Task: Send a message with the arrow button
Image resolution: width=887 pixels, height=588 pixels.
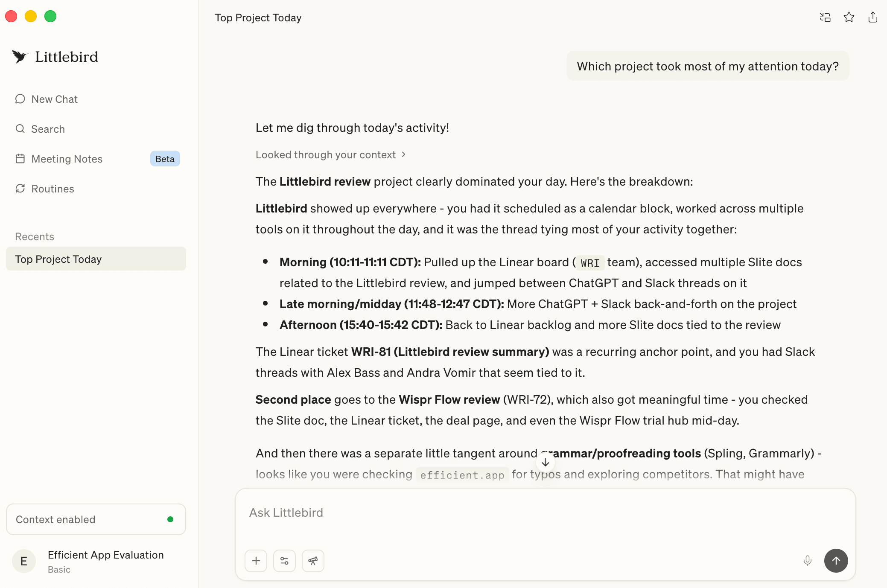Action: tap(836, 561)
